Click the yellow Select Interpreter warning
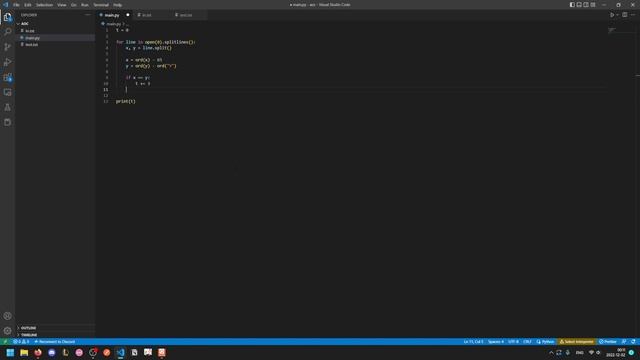The height and width of the screenshot is (360, 640). click(x=576, y=342)
